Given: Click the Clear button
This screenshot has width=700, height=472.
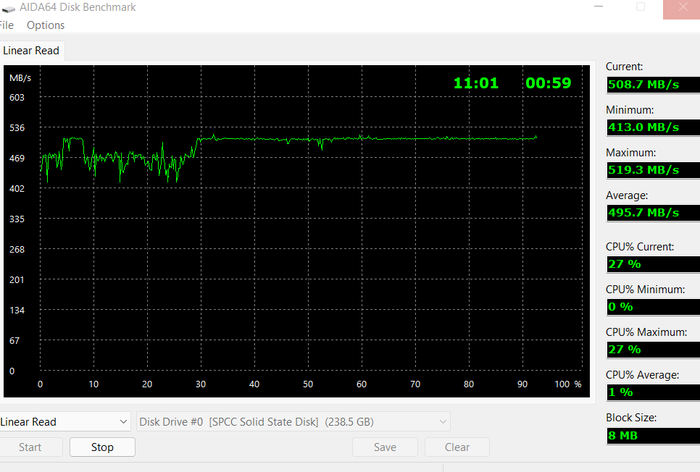Looking at the screenshot, I should (x=457, y=447).
